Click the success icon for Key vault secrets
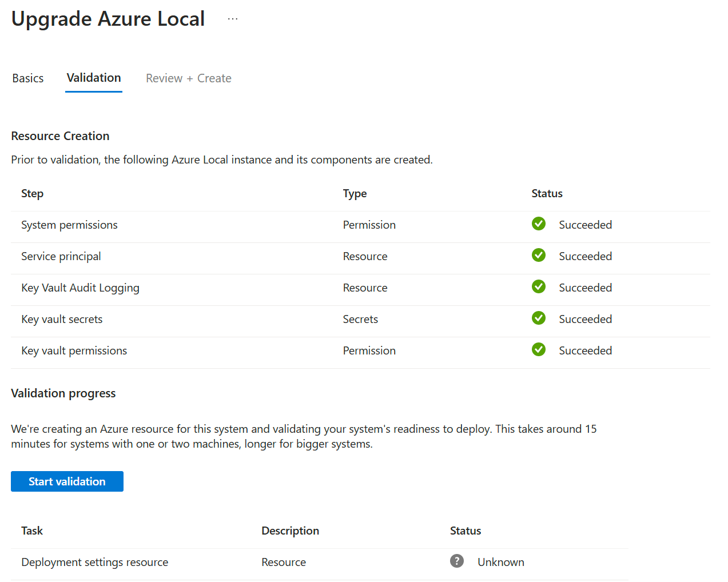This screenshot has width=728, height=582. pyautogui.click(x=539, y=318)
